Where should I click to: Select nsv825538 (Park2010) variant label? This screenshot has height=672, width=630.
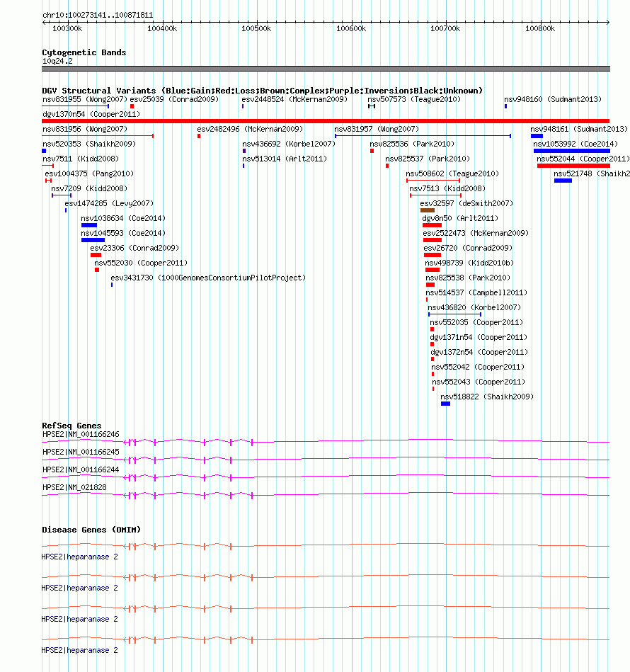click(468, 278)
